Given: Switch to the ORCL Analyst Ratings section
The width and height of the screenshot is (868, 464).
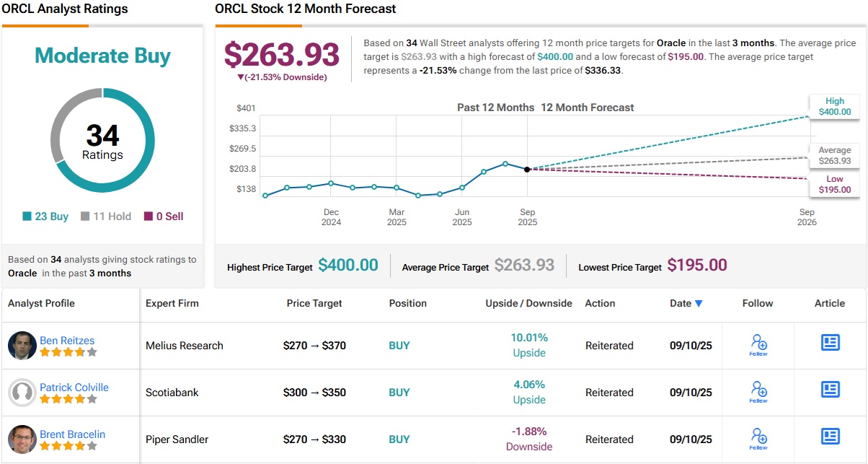Looking at the screenshot, I should pyautogui.click(x=65, y=9).
